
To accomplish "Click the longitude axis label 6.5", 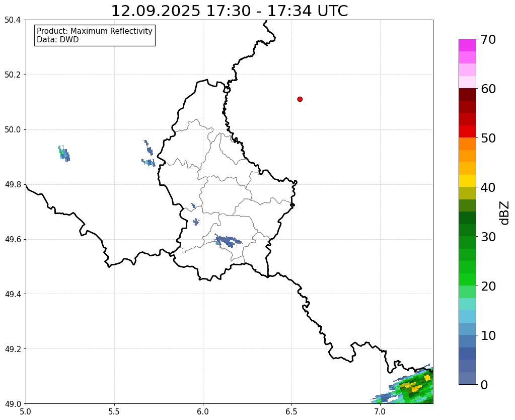I will point(291,411).
